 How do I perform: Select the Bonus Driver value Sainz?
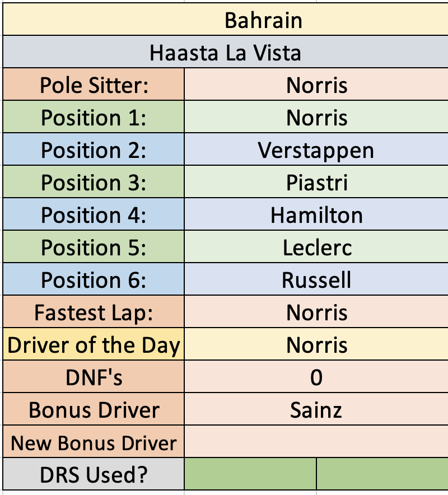coord(316,409)
